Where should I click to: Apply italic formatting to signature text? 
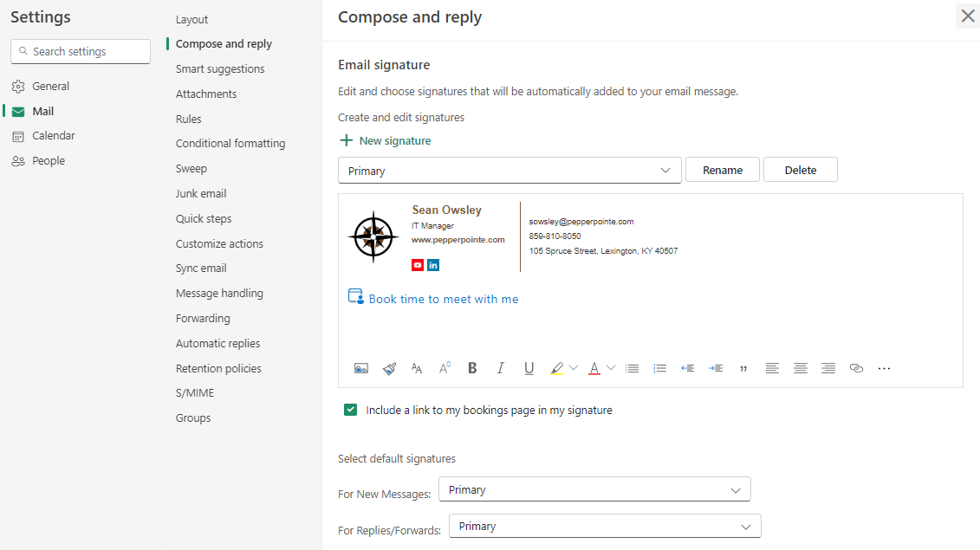[x=500, y=368]
